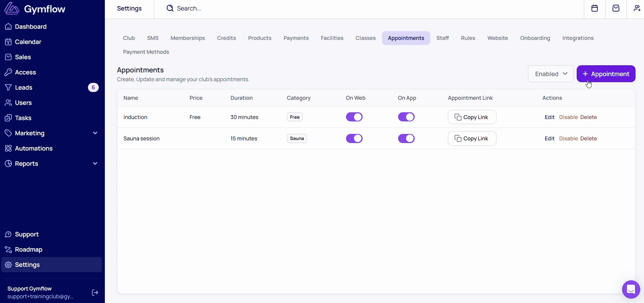Click the Settings gear icon
The height and width of the screenshot is (303, 644).
8,265
